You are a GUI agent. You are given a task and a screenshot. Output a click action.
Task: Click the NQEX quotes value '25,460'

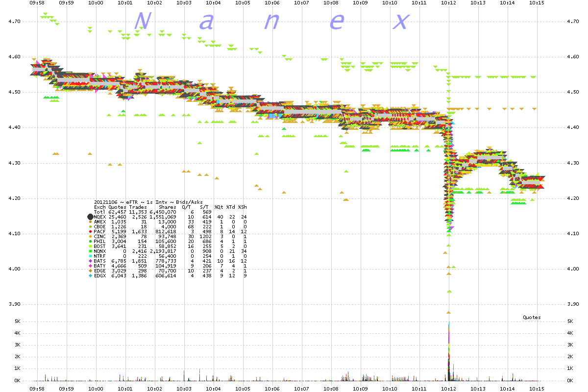click(x=117, y=217)
